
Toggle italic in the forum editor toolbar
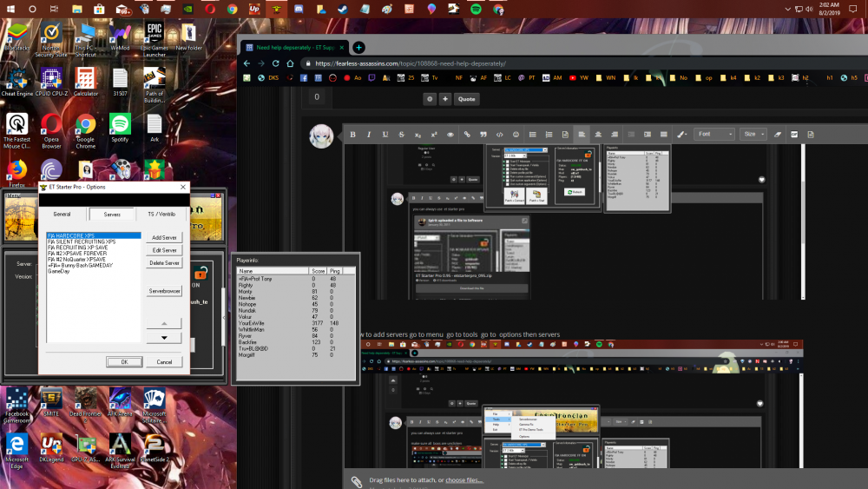point(369,135)
